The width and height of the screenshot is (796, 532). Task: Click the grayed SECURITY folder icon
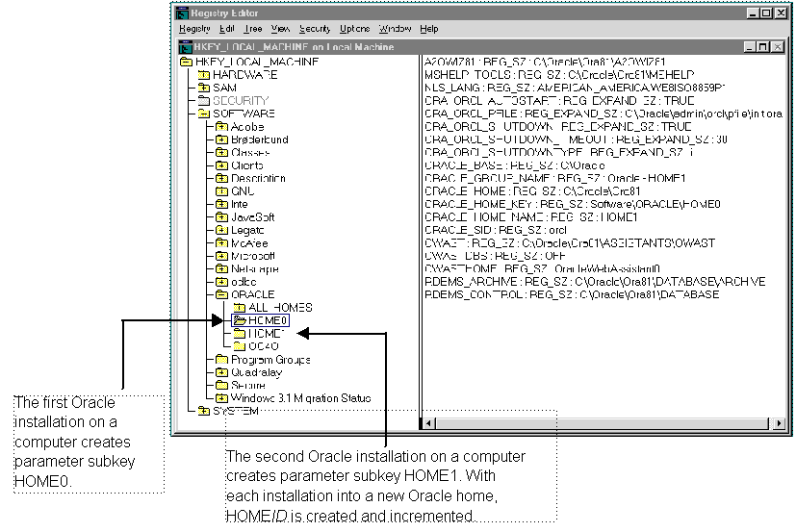click(x=203, y=100)
